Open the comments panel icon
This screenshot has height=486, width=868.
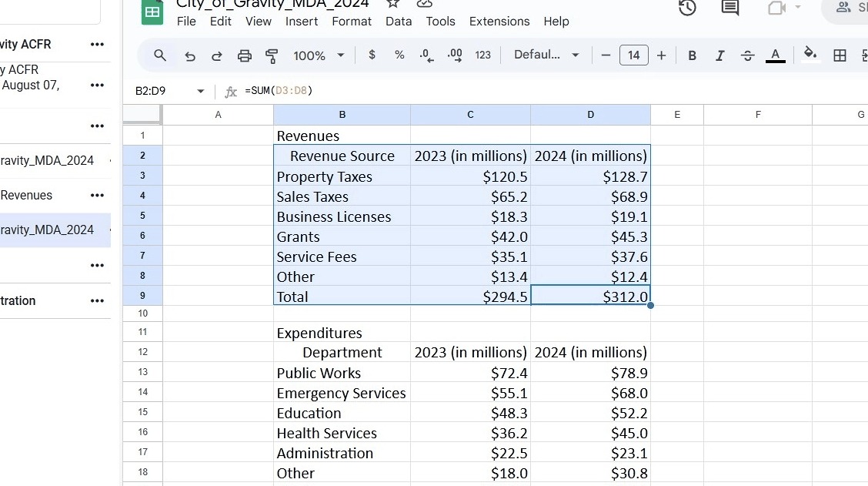(x=730, y=8)
